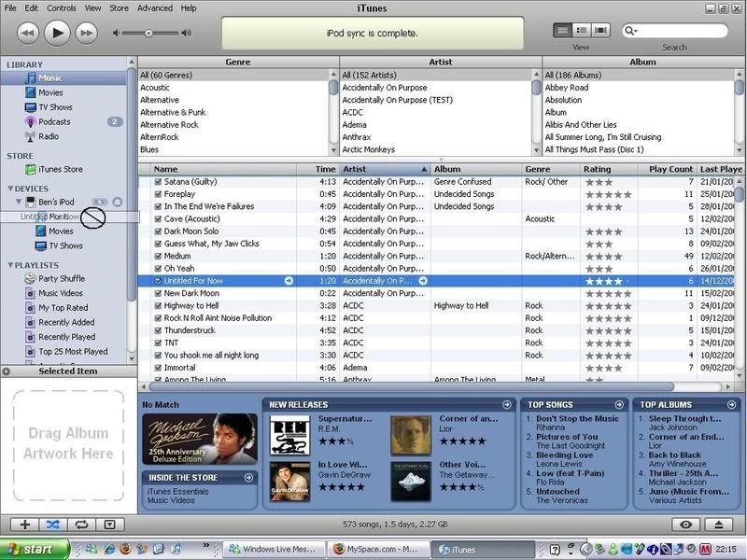Open the My Top Rated playlist
The height and width of the screenshot is (560, 747).
tap(63, 308)
